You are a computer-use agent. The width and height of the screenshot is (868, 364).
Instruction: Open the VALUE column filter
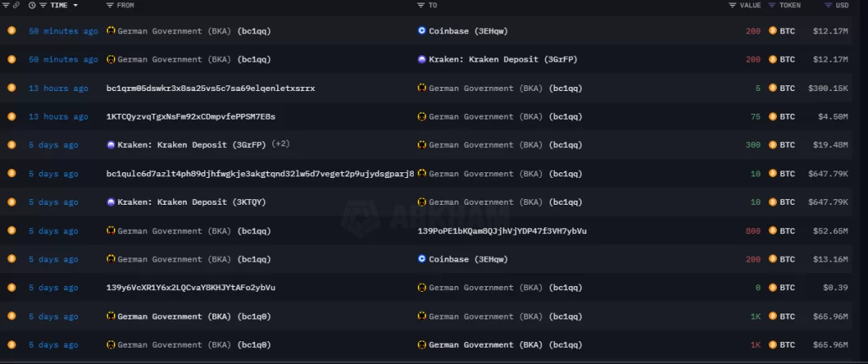click(x=732, y=5)
